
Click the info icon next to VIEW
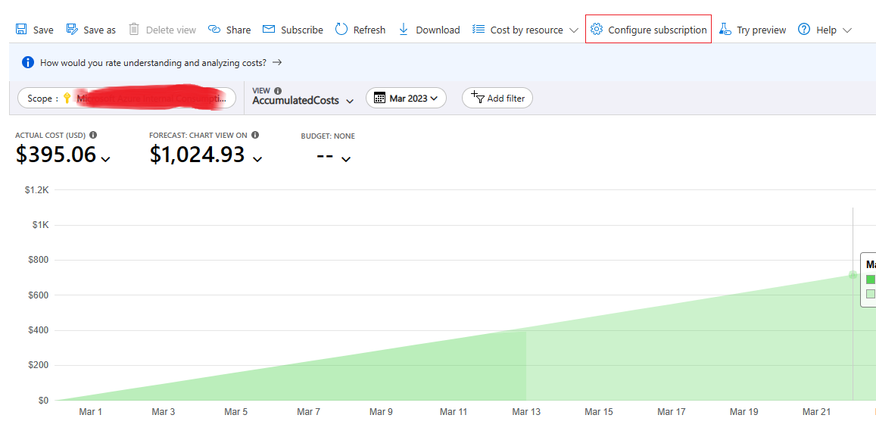[278, 91]
